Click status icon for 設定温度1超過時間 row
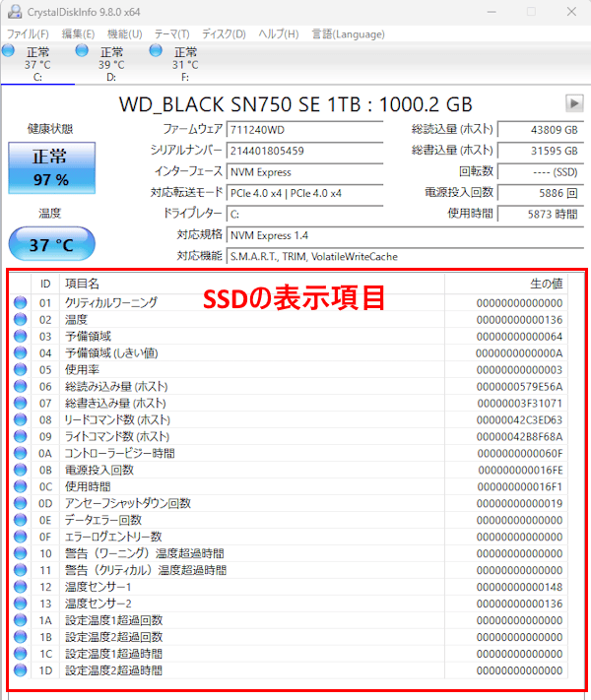The width and height of the screenshot is (591, 700). point(20,653)
